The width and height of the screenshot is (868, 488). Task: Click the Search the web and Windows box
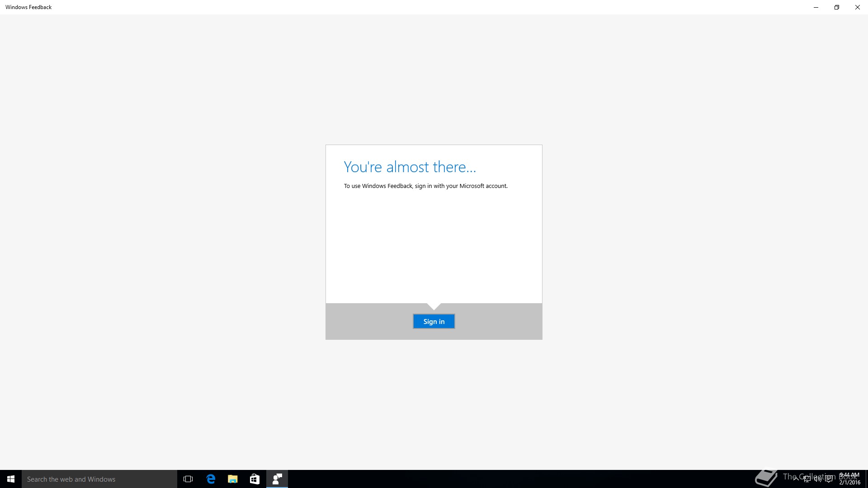click(99, 479)
